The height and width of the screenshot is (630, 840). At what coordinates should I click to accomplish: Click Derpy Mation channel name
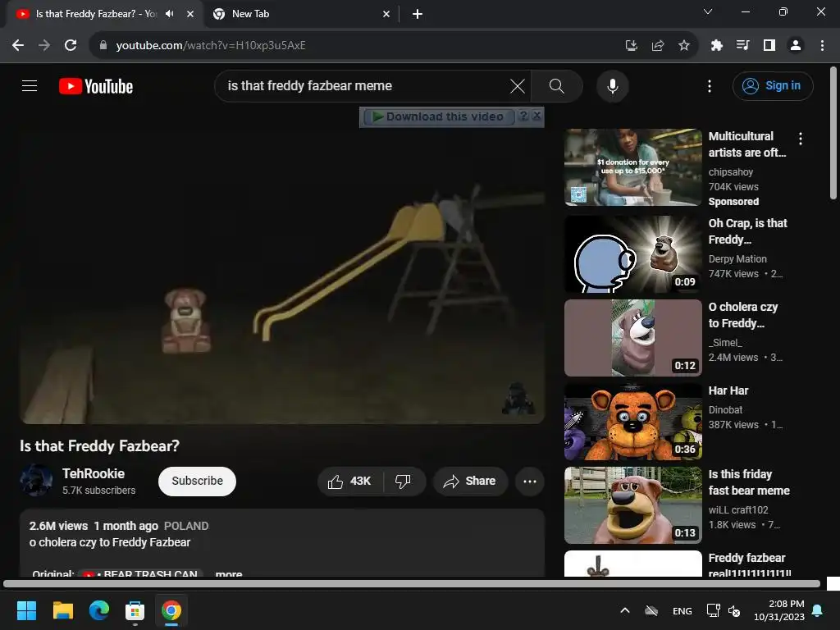pos(737,258)
